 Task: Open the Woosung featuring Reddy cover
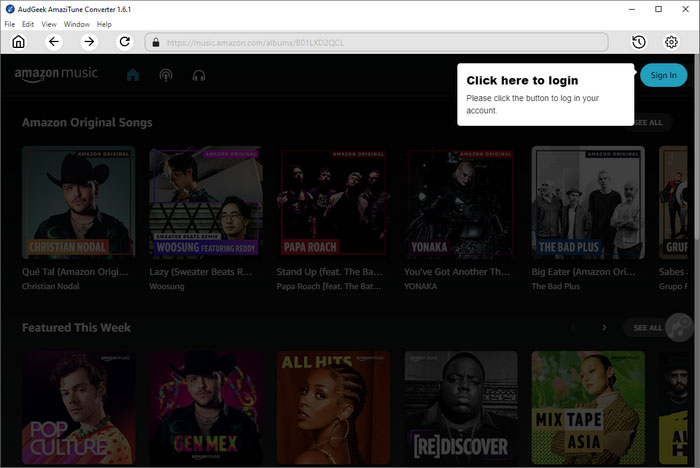(206, 202)
